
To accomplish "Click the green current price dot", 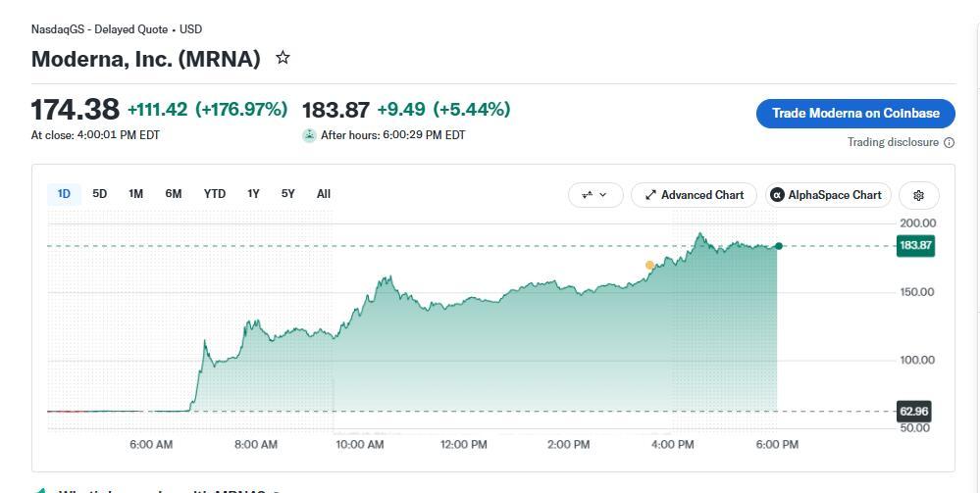I will [779, 246].
